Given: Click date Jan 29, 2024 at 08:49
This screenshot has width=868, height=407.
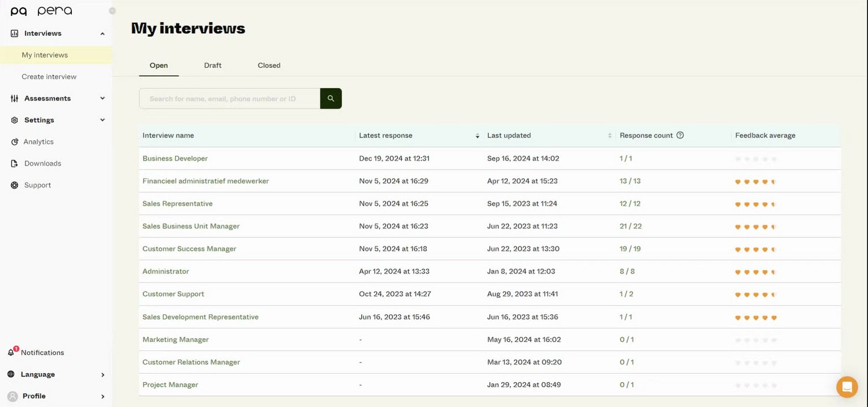Looking at the screenshot, I should coord(524,385).
